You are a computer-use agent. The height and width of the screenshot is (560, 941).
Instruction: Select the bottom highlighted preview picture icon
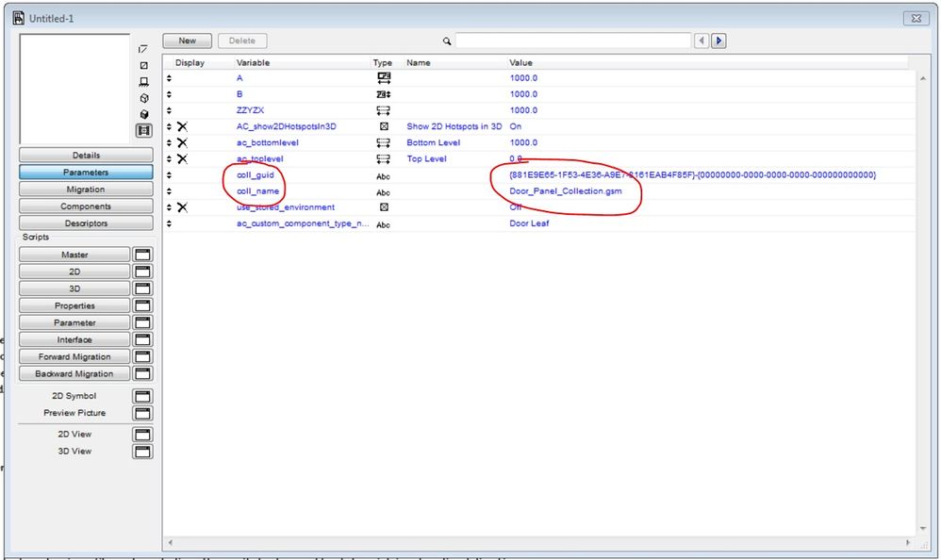(x=143, y=130)
